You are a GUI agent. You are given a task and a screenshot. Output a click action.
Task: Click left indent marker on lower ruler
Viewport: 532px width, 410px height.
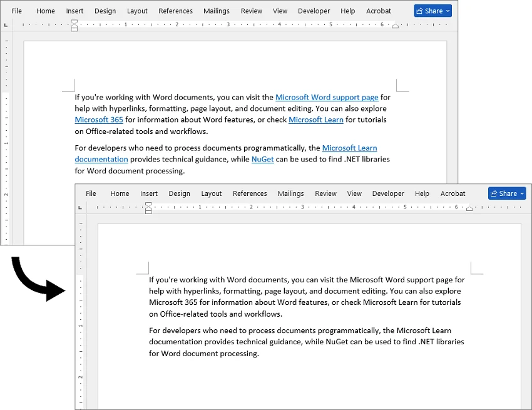click(148, 208)
